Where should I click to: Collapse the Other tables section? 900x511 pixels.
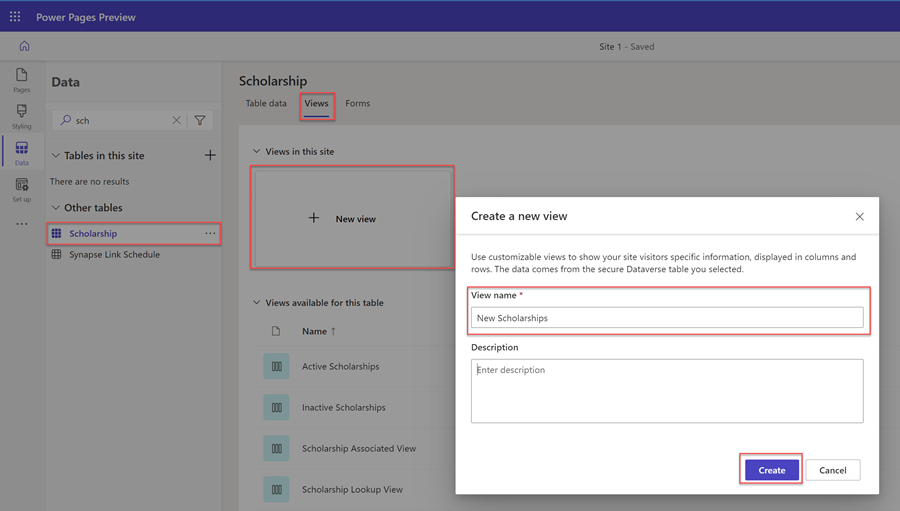click(56, 208)
